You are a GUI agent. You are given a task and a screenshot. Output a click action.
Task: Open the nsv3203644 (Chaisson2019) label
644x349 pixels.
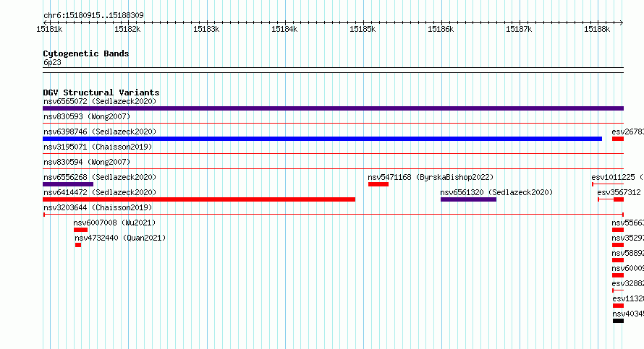tap(98, 207)
